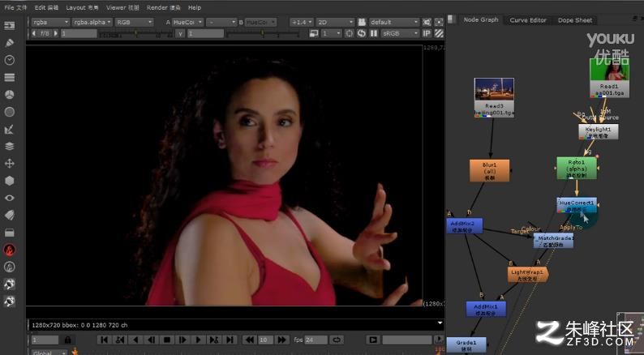Select the Read3 node thumbnail
Screen dimensions: 644x355
[x=494, y=97]
